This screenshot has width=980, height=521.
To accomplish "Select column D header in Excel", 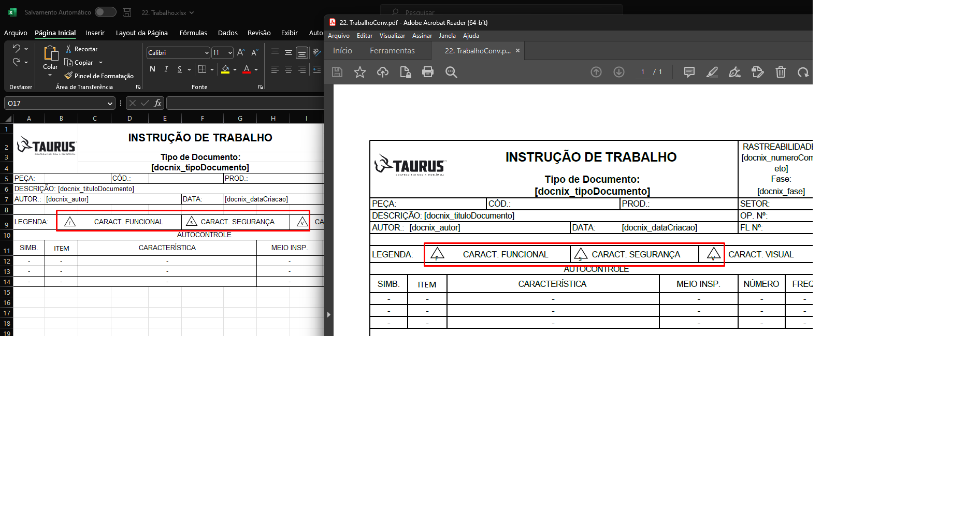I will tap(129, 118).
